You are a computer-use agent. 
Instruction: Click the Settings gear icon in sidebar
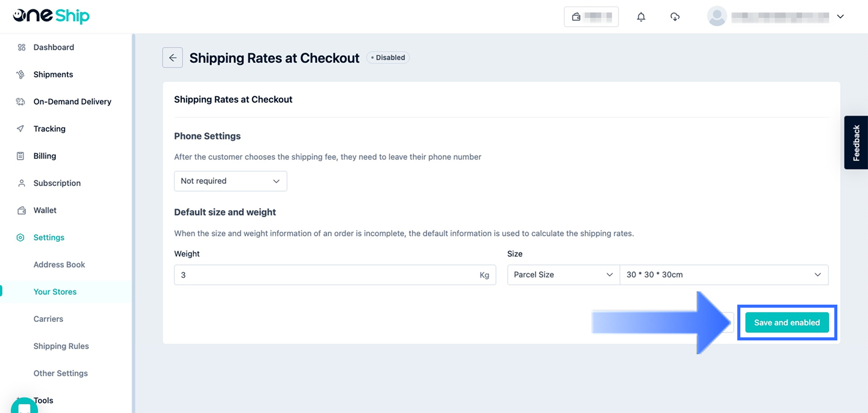tap(20, 238)
